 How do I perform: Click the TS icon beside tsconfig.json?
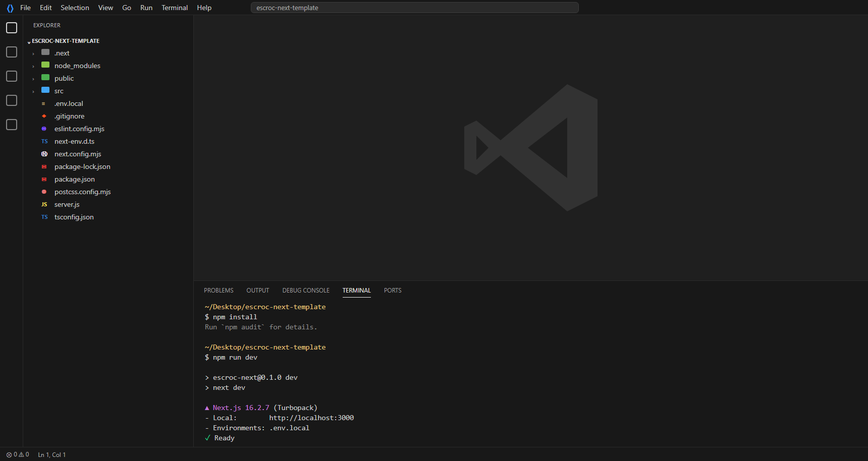pyautogui.click(x=44, y=217)
